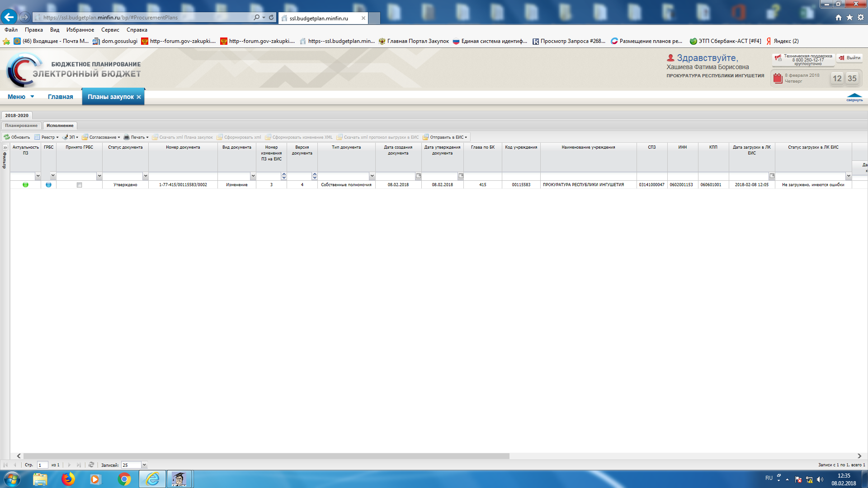Image resolution: width=868 pixels, height=488 pixels.
Task: Click the Номер документа filter field
Action: tap(183, 176)
